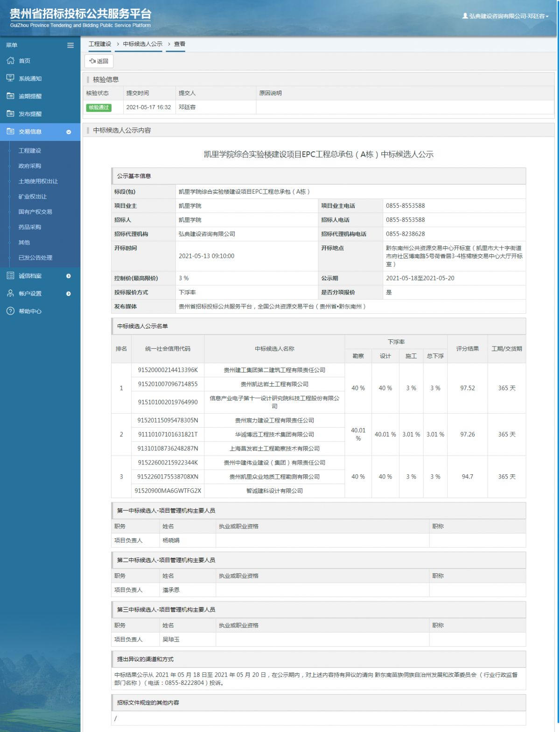Click 智诚建科设计有限公司 cell
The height and width of the screenshot is (732, 560).
[x=274, y=491]
